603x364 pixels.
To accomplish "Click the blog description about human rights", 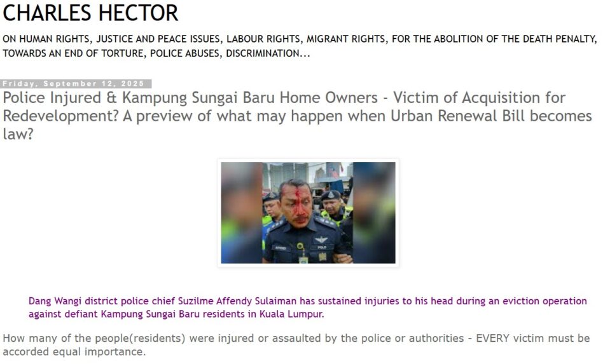I will [300, 46].
